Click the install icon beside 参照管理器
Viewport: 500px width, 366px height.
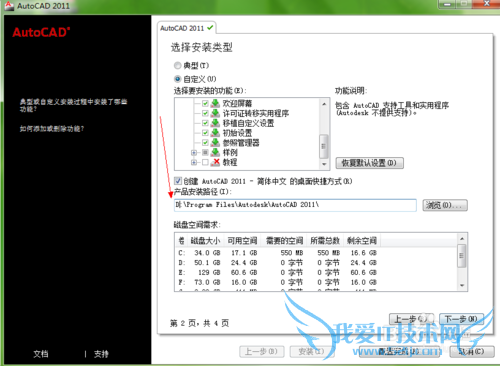click(x=216, y=143)
